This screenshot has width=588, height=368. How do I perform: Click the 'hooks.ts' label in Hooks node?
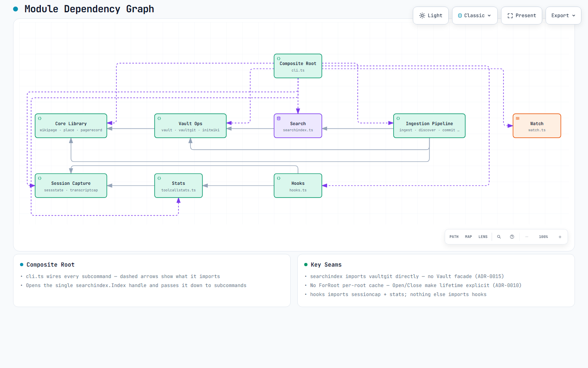click(x=298, y=190)
